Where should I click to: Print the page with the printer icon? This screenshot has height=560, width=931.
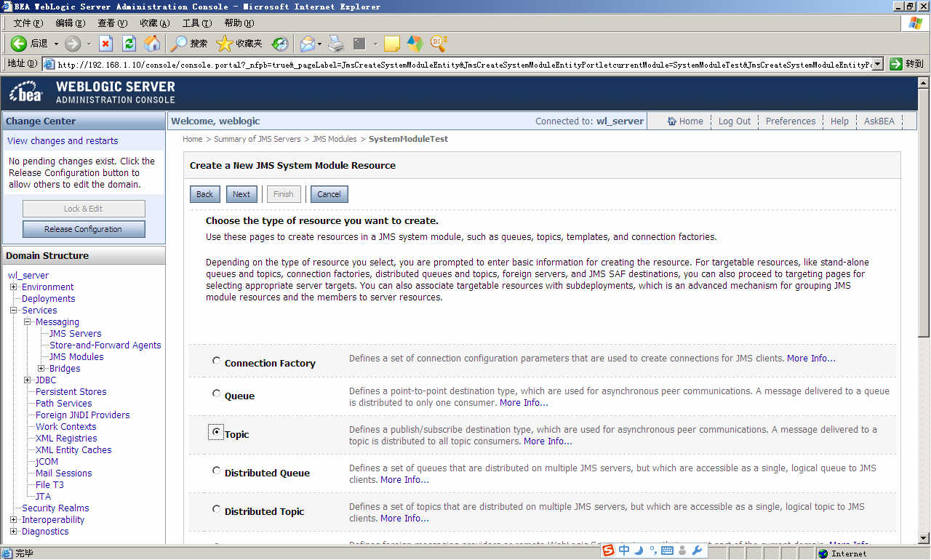click(x=335, y=44)
